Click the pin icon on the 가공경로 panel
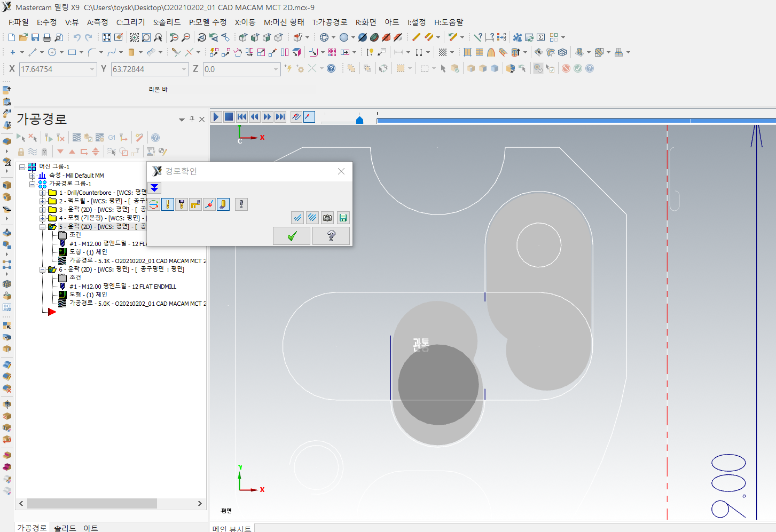Image resolution: width=776 pixels, height=532 pixels. pos(192,119)
